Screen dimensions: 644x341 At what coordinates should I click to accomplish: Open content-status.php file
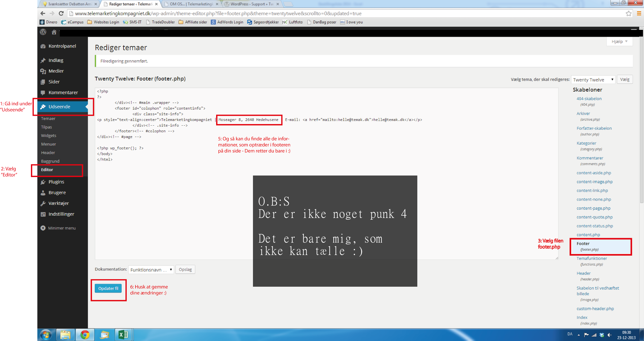(x=595, y=226)
